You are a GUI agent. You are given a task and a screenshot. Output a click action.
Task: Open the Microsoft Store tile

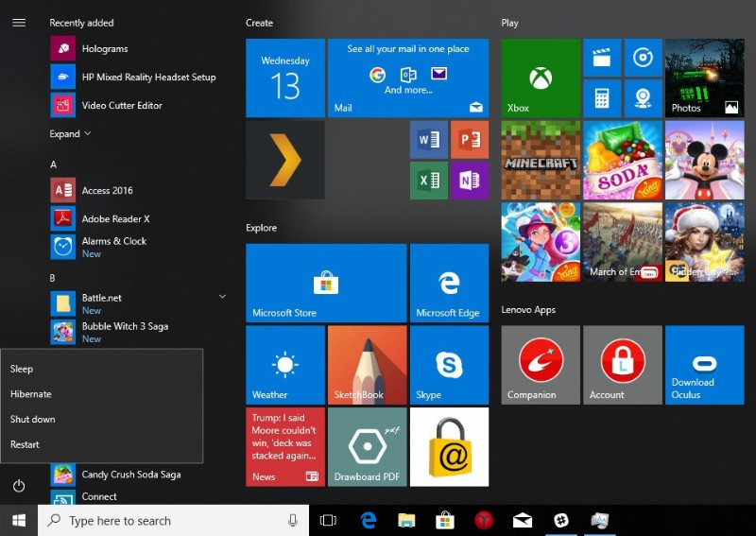coord(326,283)
